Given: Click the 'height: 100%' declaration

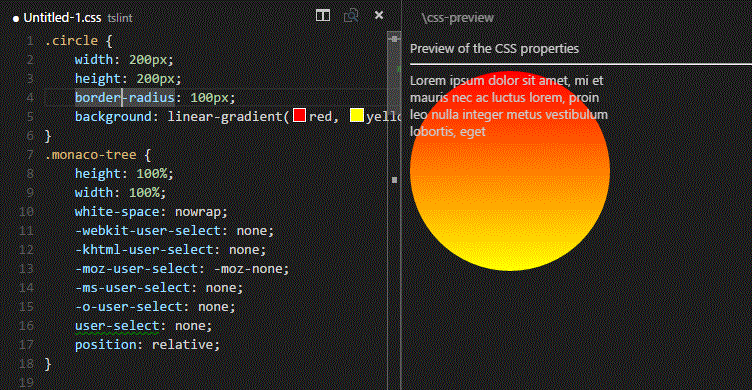Looking at the screenshot, I should 124,174.
